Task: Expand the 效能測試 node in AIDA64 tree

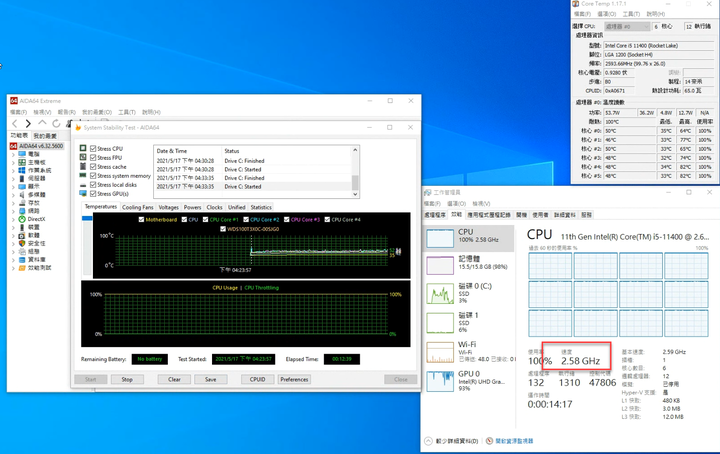Action: pos(13,268)
